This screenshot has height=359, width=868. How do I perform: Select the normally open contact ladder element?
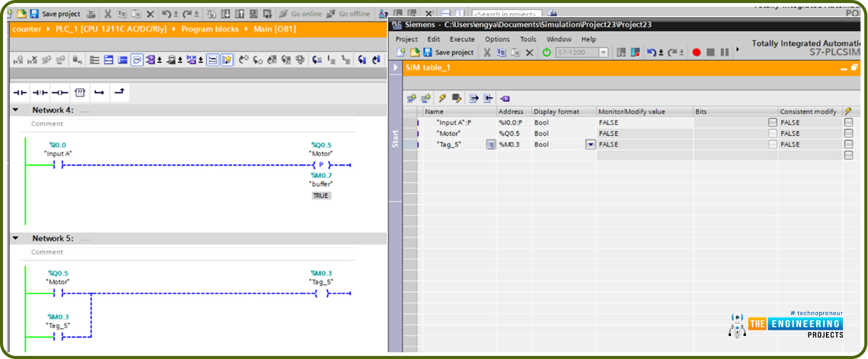tap(18, 92)
